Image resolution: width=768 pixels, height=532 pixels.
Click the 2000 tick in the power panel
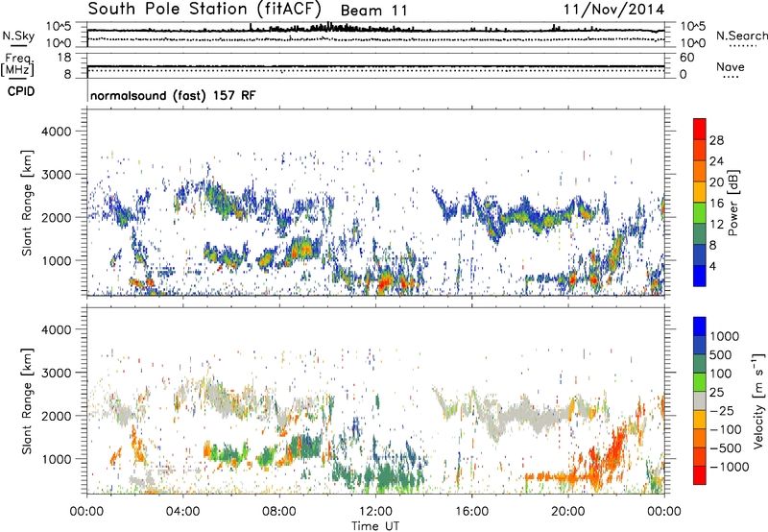point(57,217)
